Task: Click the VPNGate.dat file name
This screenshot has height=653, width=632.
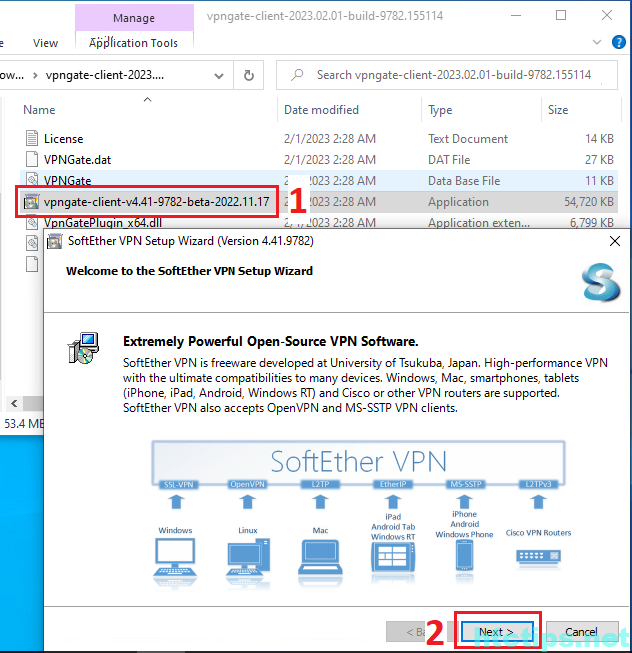Action: (77, 160)
